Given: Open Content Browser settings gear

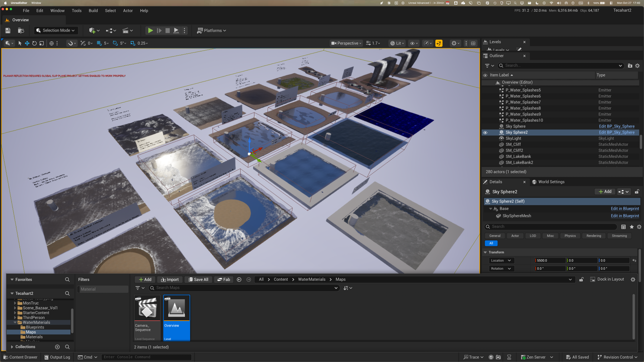Looking at the screenshot, I should (633, 280).
